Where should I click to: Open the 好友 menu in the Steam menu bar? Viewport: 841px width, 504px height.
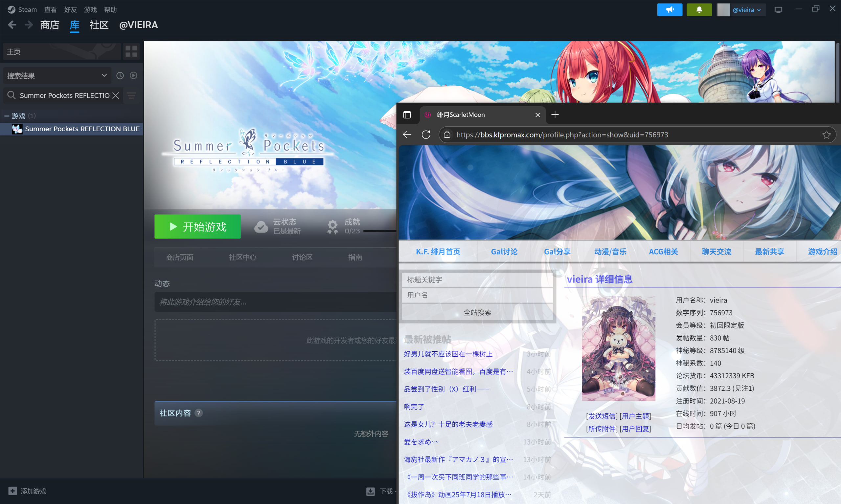click(x=70, y=10)
